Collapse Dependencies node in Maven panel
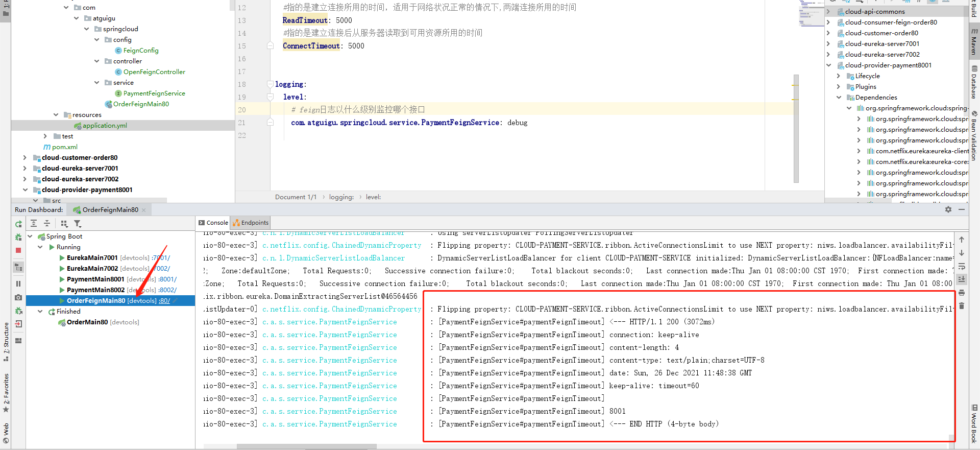This screenshot has height=450, width=980. click(839, 98)
